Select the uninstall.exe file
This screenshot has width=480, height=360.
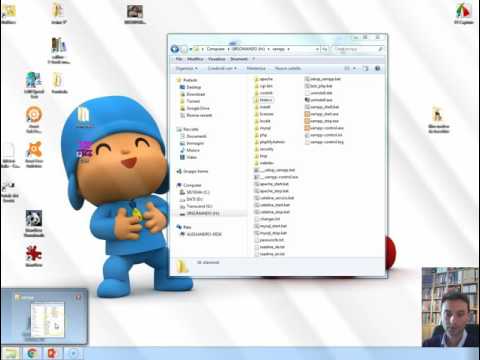(319, 100)
